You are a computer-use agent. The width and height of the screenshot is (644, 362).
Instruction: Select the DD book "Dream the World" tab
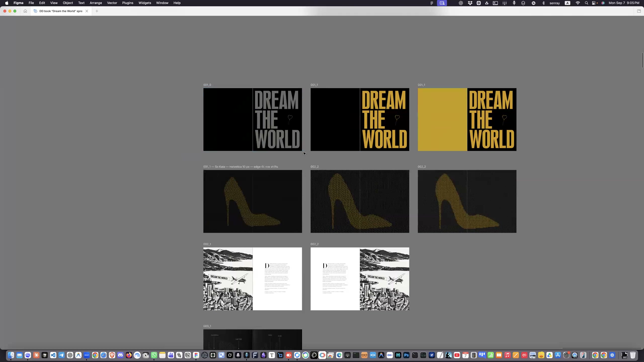(x=61, y=11)
